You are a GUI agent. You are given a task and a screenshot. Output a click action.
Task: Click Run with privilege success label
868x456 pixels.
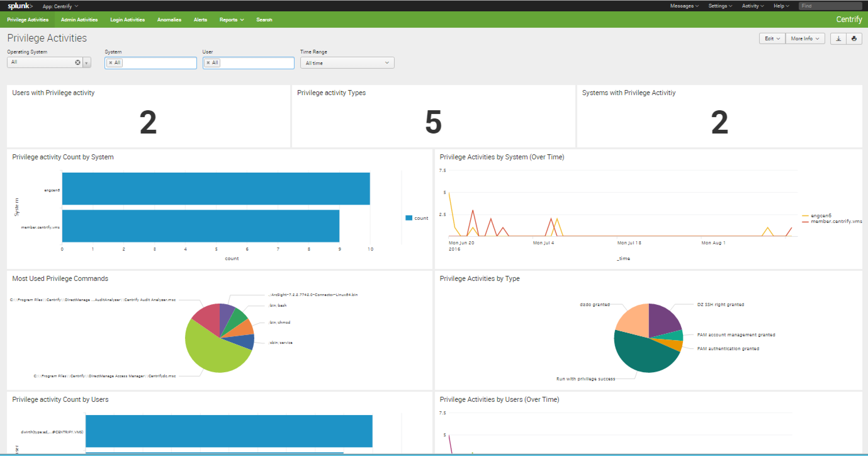point(586,379)
